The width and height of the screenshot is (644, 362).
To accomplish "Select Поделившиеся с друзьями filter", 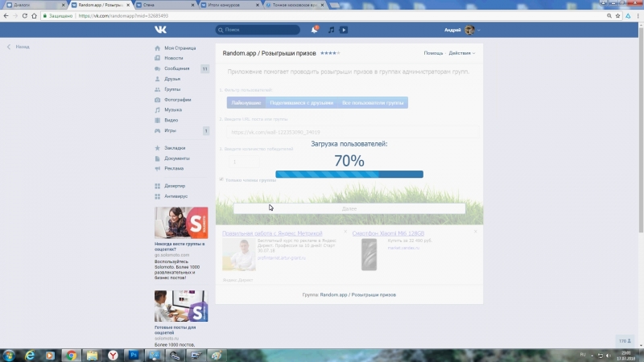I will [301, 103].
